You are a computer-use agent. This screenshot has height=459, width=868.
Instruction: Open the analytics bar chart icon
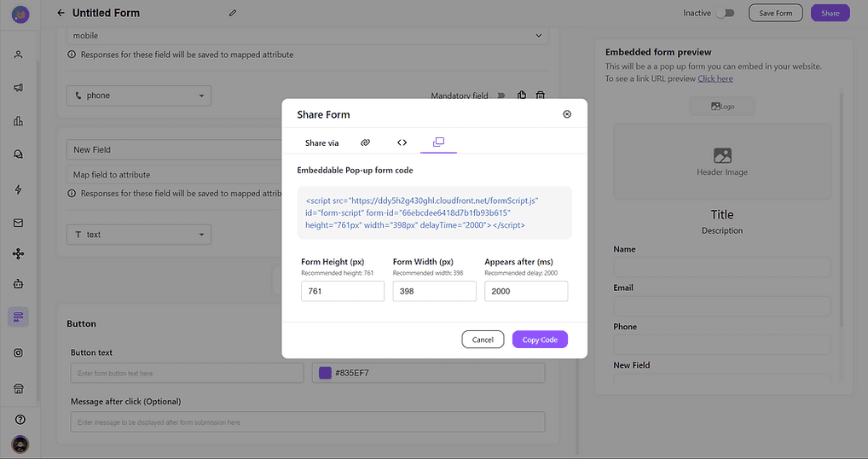18,120
